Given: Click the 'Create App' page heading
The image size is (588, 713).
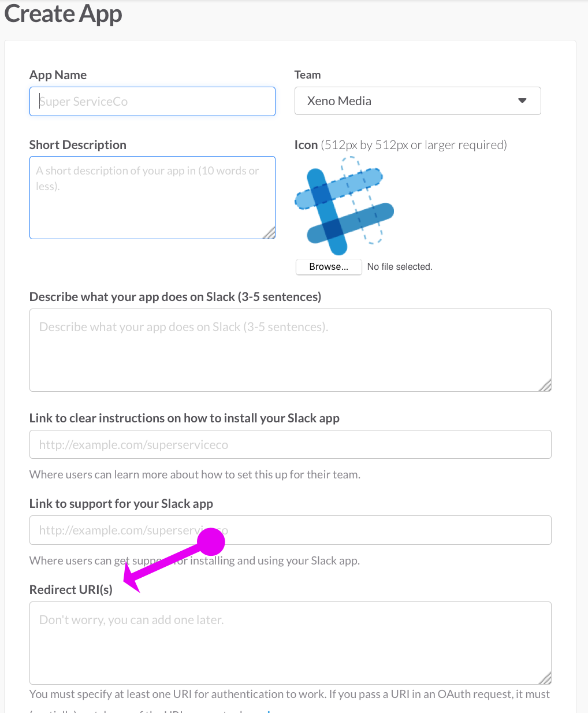Looking at the screenshot, I should 63,14.
